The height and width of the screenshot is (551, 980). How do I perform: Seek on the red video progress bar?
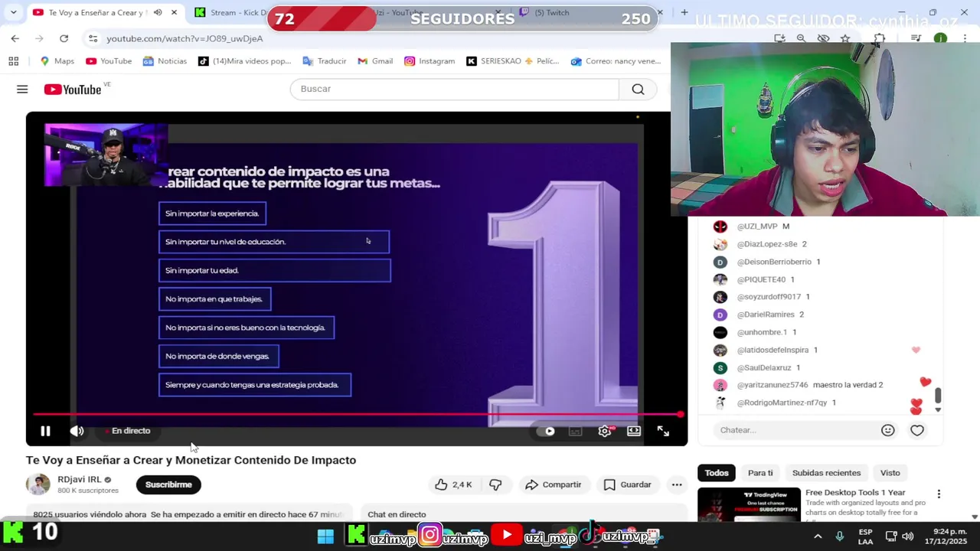pos(357,415)
